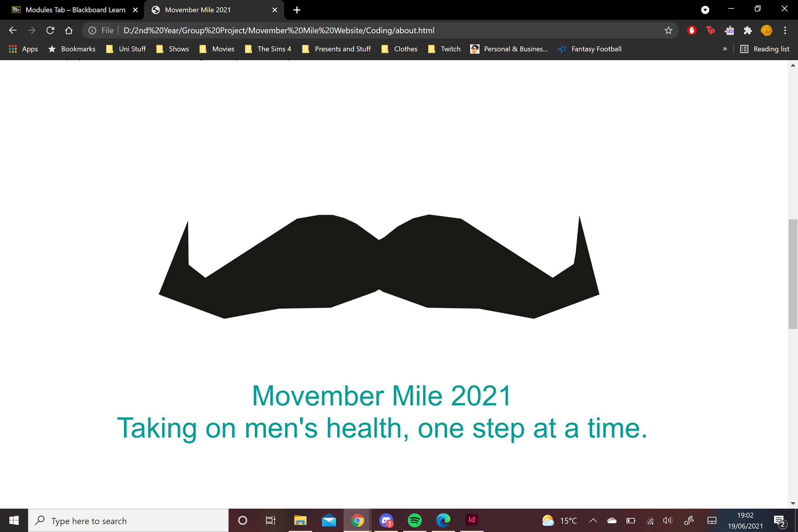This screenshot has width=798, height=532.
Task: Click the page vertical scrollbar thumb
Action: coord(793,274)
